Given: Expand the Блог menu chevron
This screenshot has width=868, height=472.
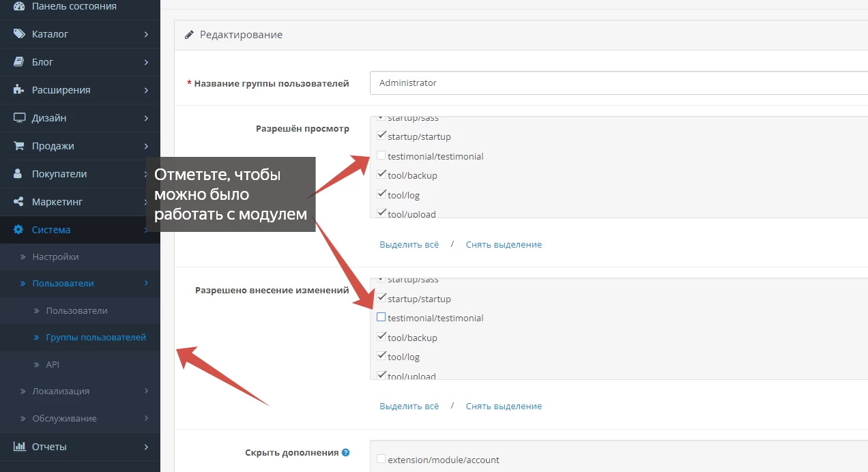Looking at the screenshot, I should pyautogui.click(x=146, y=62).
